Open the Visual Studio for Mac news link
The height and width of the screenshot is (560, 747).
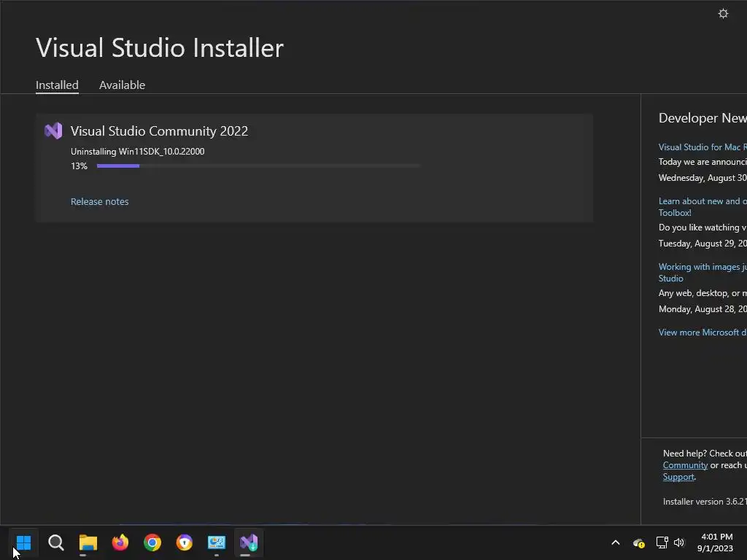[x=703, y=147]
